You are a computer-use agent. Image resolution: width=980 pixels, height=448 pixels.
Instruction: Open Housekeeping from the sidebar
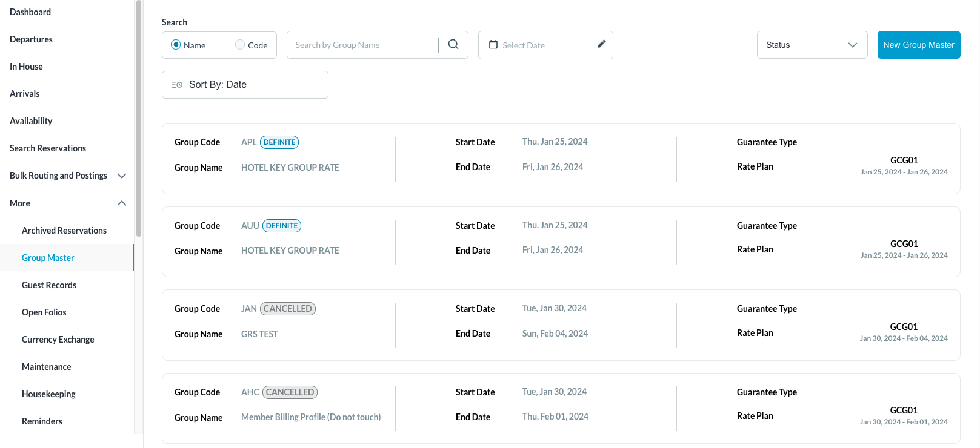48,394
